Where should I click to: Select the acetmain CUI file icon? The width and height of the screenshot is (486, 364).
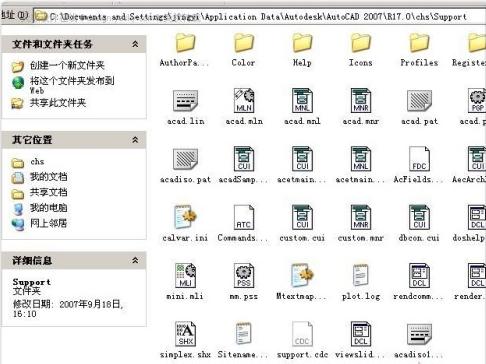pyautogui.click(x=302, y=159)
